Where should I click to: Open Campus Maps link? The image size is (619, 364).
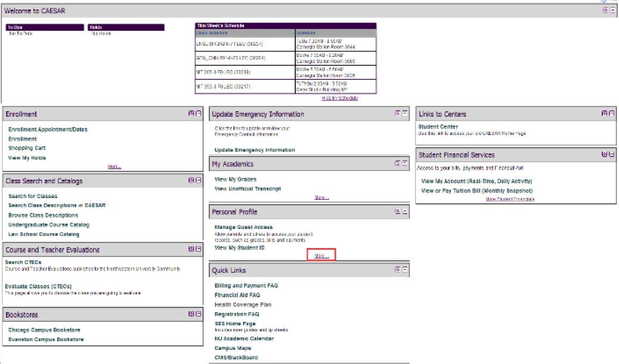pyautogui.click(x=233, y=348)
